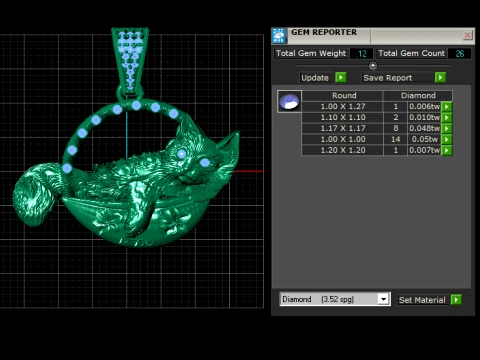Click green arrow for 1.00 X 1.27 row
480x360 pixels.
[x=447, y=107]
